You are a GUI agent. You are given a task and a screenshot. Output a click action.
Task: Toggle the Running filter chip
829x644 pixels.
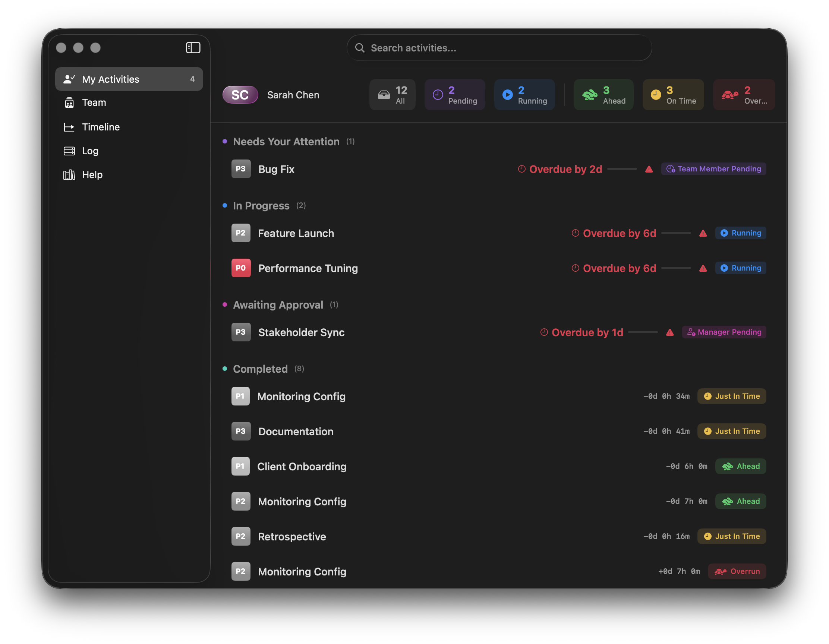tap(524, 95)
